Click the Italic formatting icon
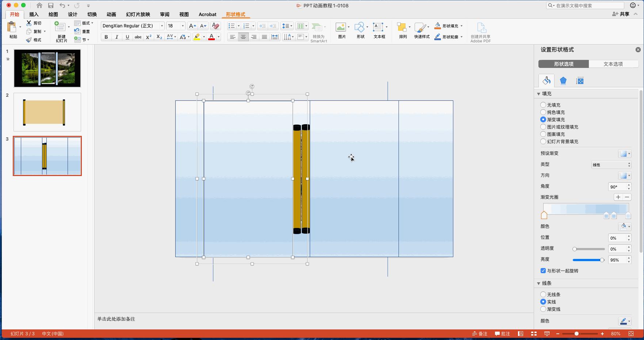Screen dimensions: 644x340 coord(117,37)
